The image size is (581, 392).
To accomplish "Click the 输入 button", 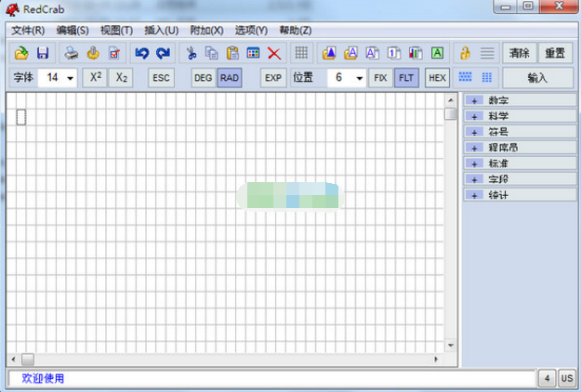I will pyautogui.click(x=537, y=78).
